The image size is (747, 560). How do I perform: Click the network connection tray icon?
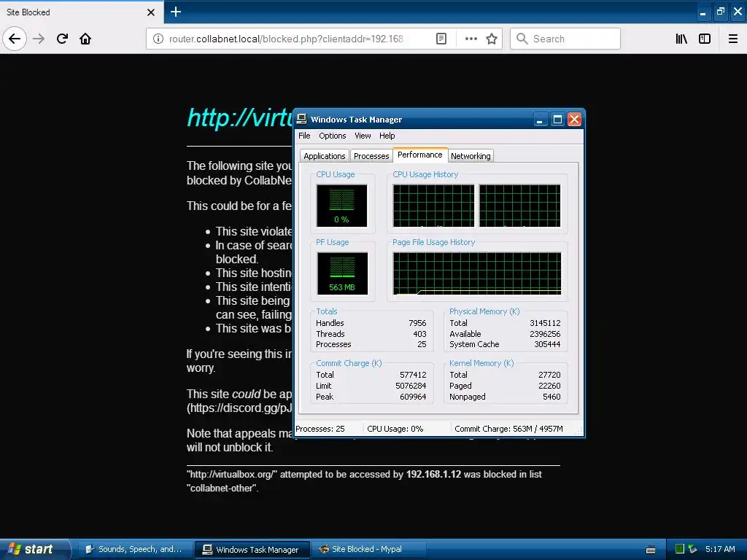click(693, 549)
